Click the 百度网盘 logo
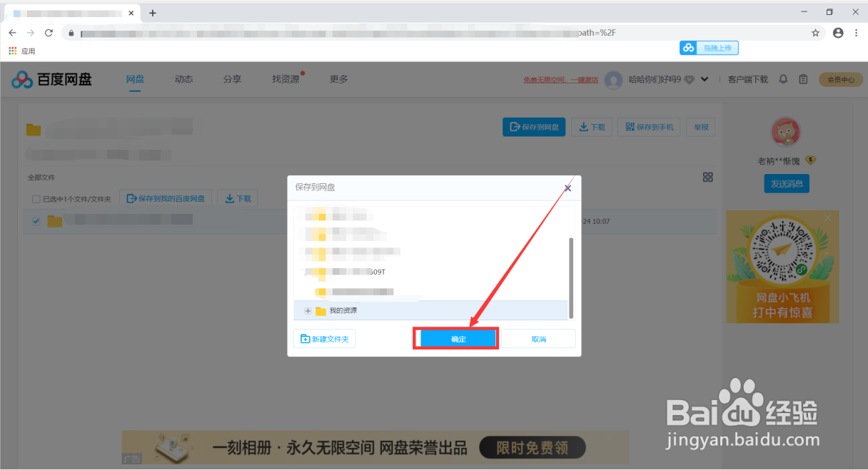 point(51,80)
